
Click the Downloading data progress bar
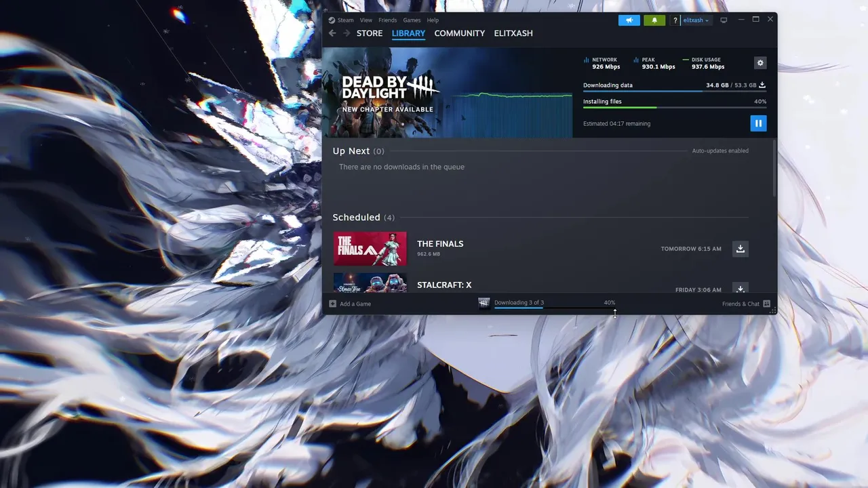[675, 91]
